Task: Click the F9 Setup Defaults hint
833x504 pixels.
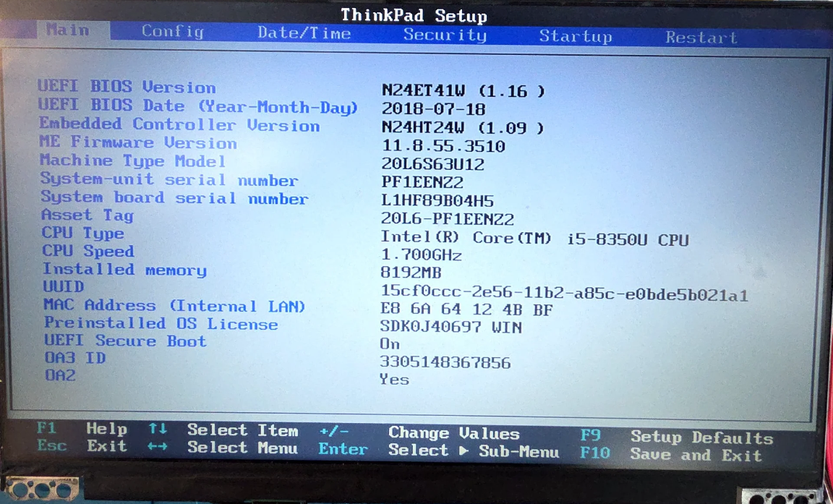Action: 677,437
